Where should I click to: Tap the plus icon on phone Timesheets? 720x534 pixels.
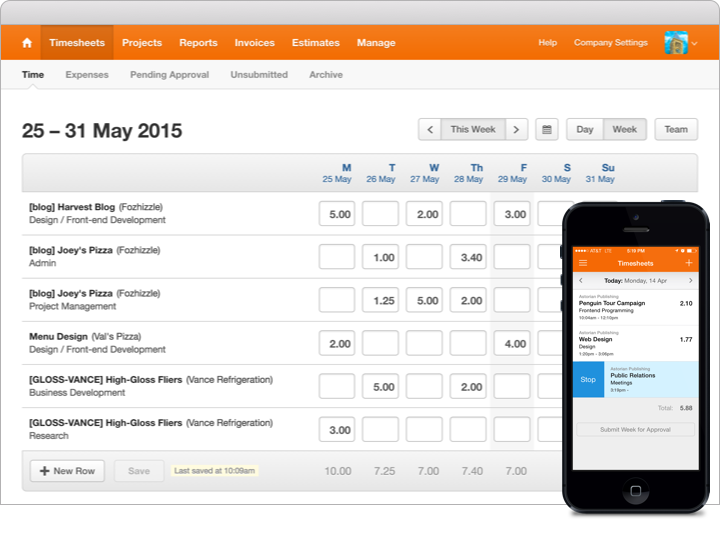pos(689,263)
